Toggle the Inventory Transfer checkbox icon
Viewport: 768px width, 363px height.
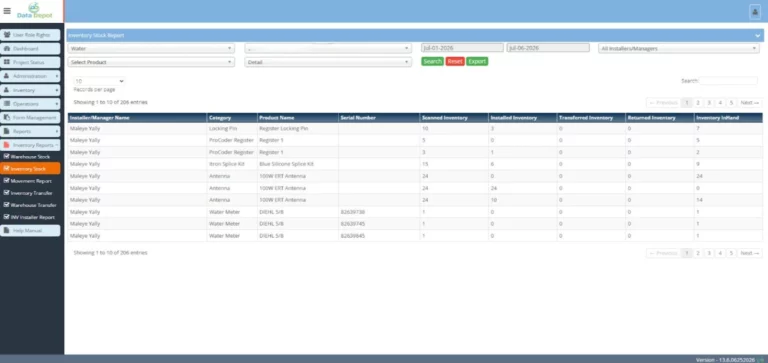pos(6,193)
